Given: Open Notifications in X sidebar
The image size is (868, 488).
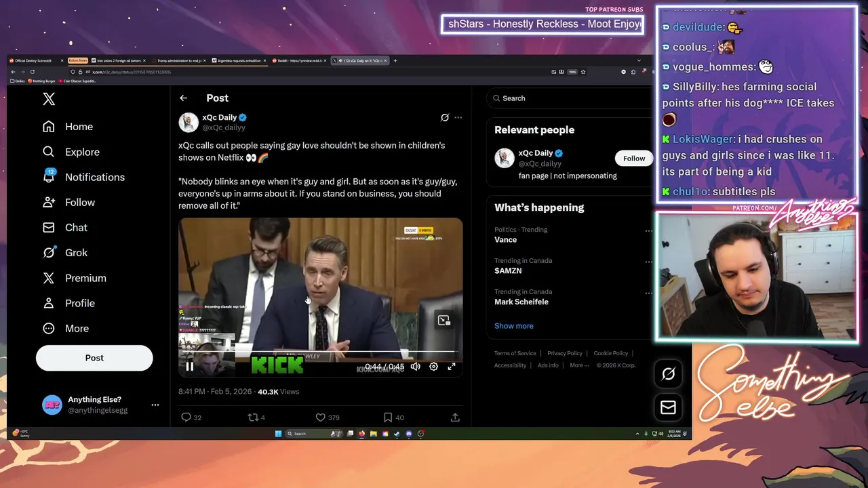Looking at the screenshot, I should tap(83, 177).
